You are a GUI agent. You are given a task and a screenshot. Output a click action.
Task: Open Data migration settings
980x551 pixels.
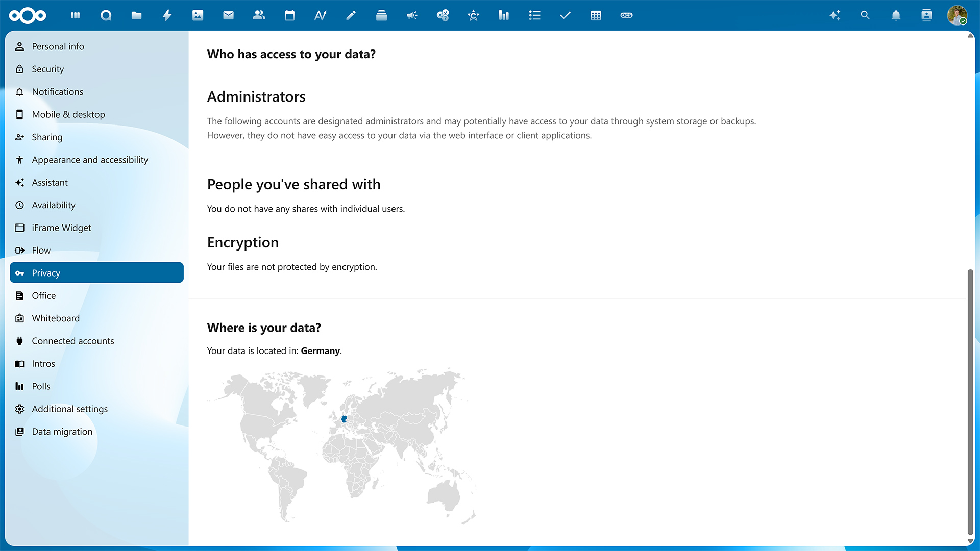[x=62, y=432]
